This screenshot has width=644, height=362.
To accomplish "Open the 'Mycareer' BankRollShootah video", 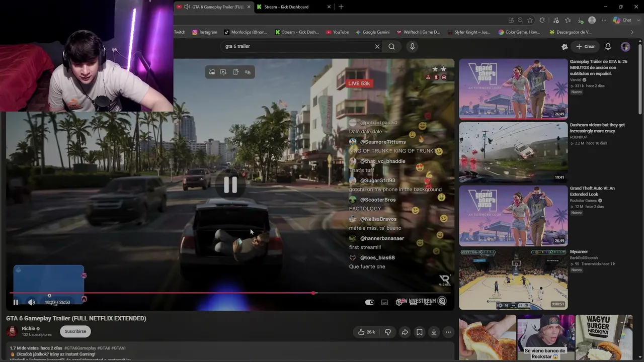I will click(x=513, y=279).
